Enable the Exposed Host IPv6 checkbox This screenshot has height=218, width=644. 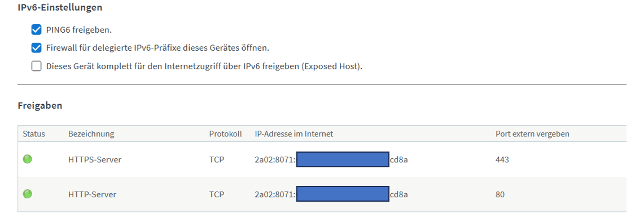37,66
